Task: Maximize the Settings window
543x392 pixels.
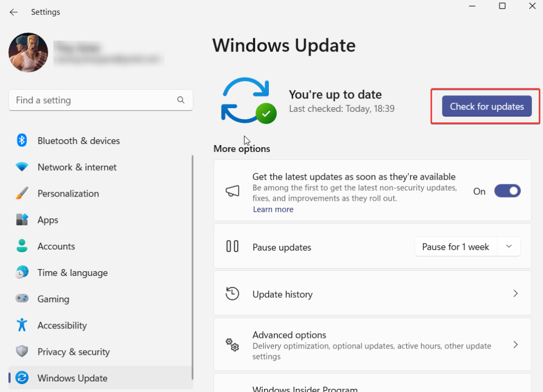Action: pos(502,6)
